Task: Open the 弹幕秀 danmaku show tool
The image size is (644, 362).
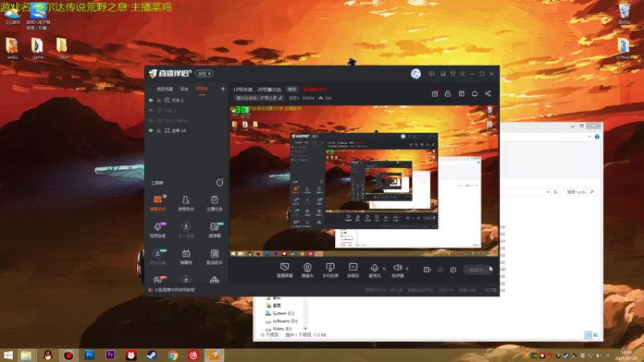Action: click(186, 257)
